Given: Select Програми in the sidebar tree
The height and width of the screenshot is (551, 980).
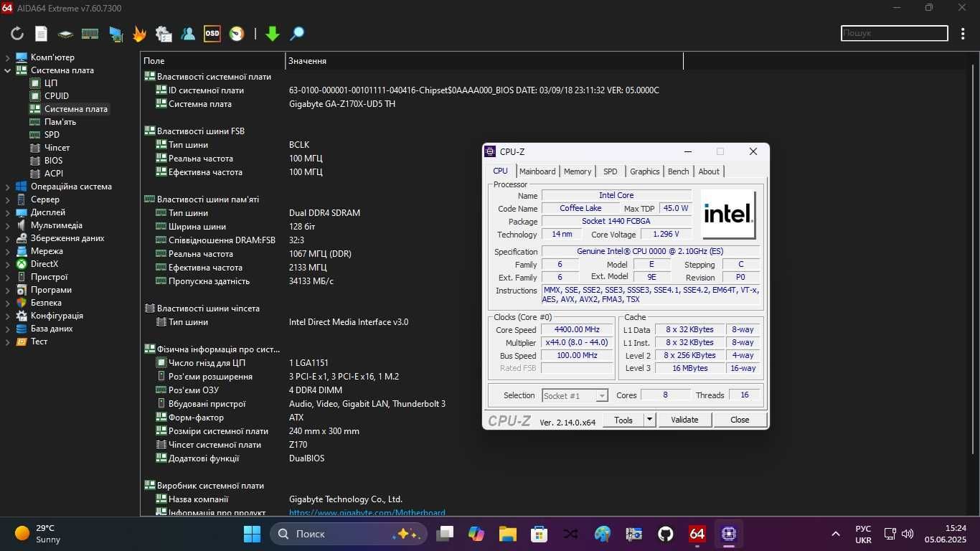Looking at the screenshot, I should [51, 290].
